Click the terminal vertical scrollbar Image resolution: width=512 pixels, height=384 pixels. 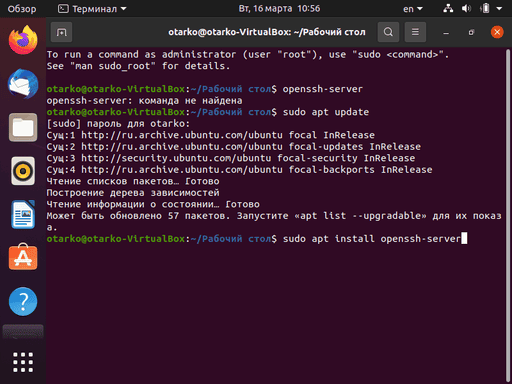pos(508,215)
